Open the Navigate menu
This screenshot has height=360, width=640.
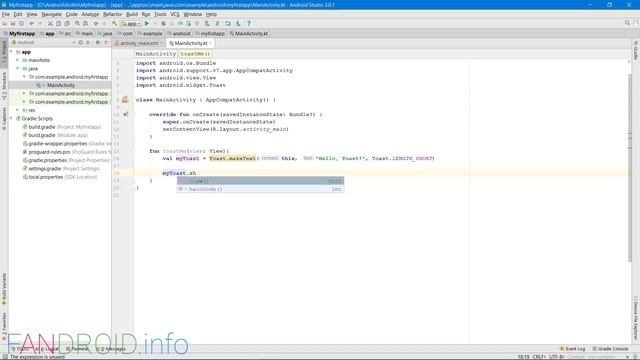(51, 14)
